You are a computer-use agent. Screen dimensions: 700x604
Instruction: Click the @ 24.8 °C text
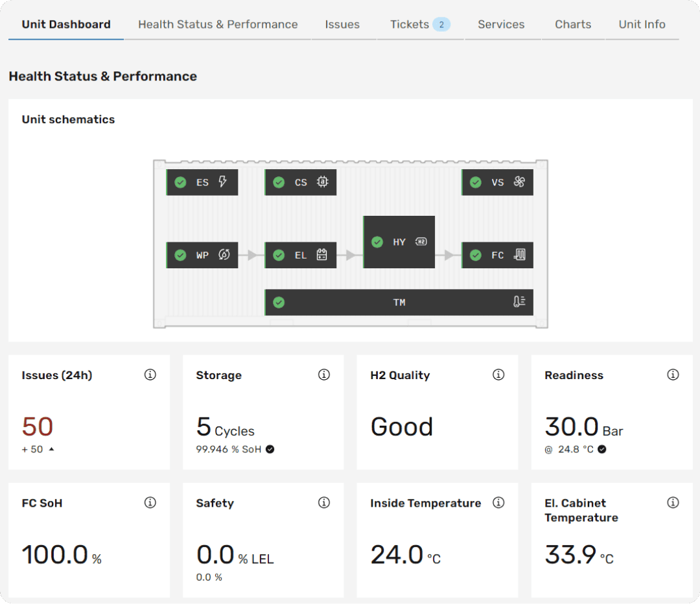tap(569, 449)
